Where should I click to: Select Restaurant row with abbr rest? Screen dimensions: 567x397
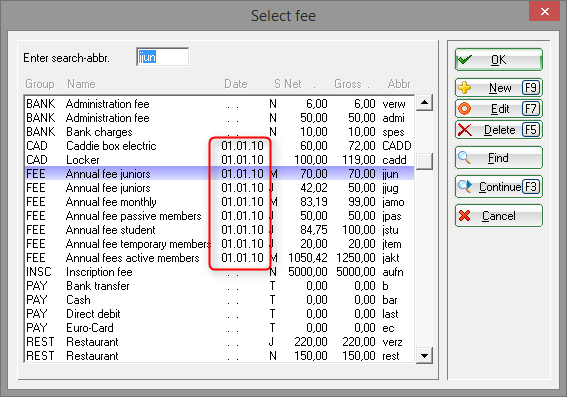219,356
